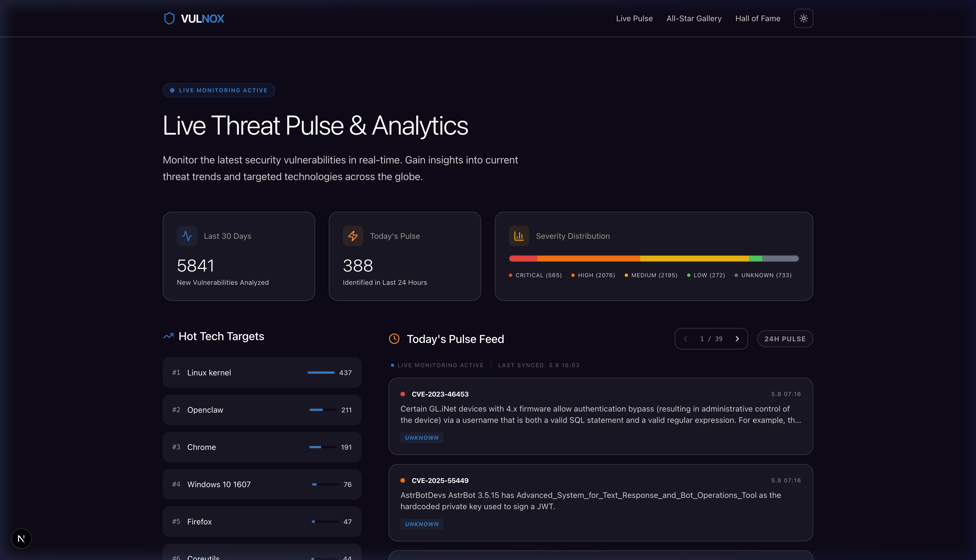Image resolution: width=976 pixels, height=560 pixels.
Task: Click the green Low segment of severity bar
Action: tap(755, 259)
